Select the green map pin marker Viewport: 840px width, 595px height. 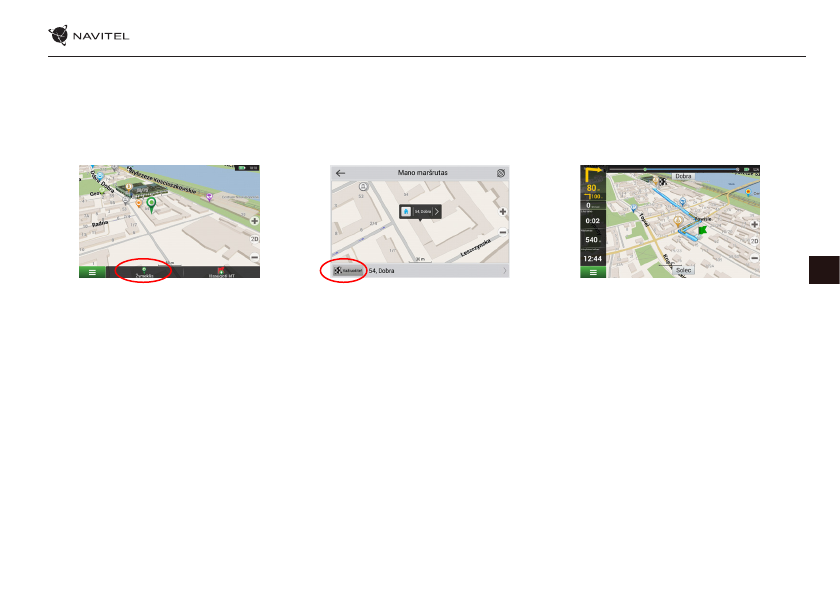click(150, 205)
